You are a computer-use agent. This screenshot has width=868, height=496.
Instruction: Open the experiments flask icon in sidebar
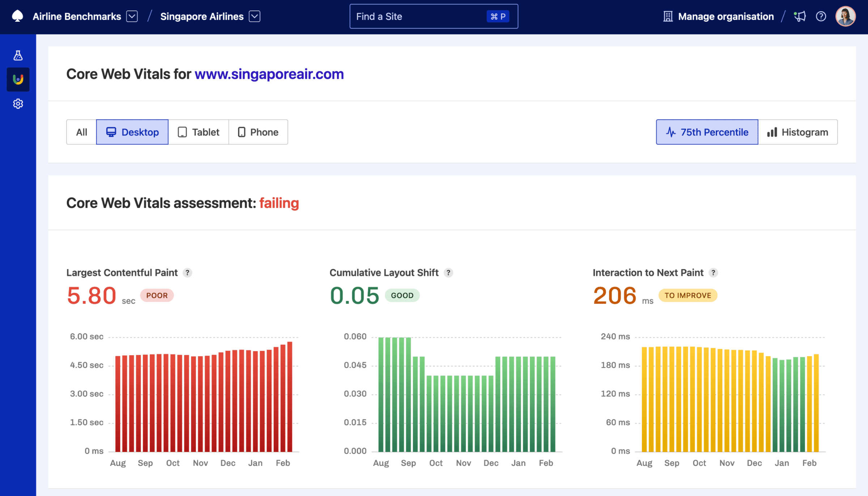[18, 55]
